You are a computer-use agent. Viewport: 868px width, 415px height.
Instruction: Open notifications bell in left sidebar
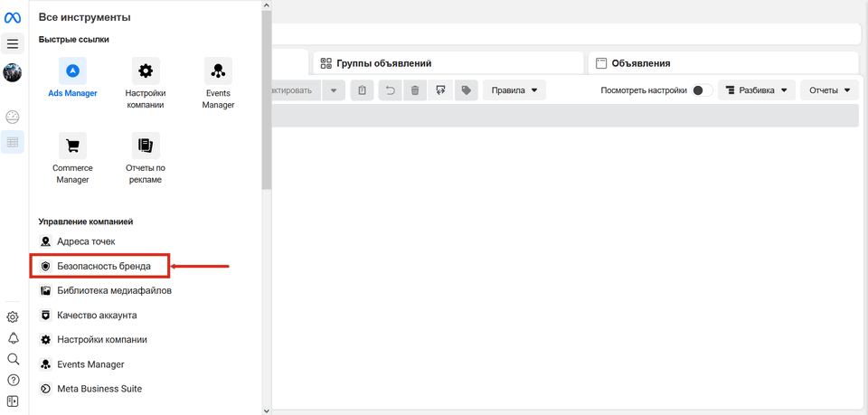[x=13, y=338]
